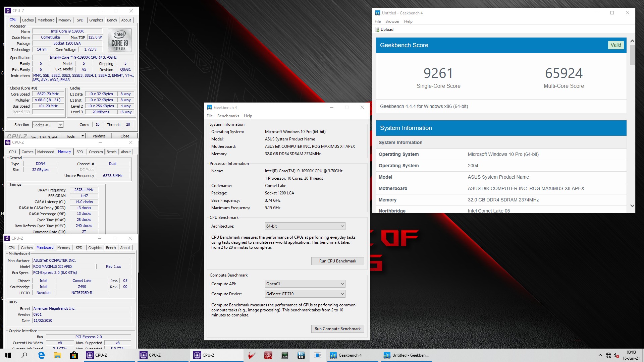Click the green chip monitor icon in taskbar
Viewport: 644px width, 362px height.
pyautogui.click(x=284, y=355)
